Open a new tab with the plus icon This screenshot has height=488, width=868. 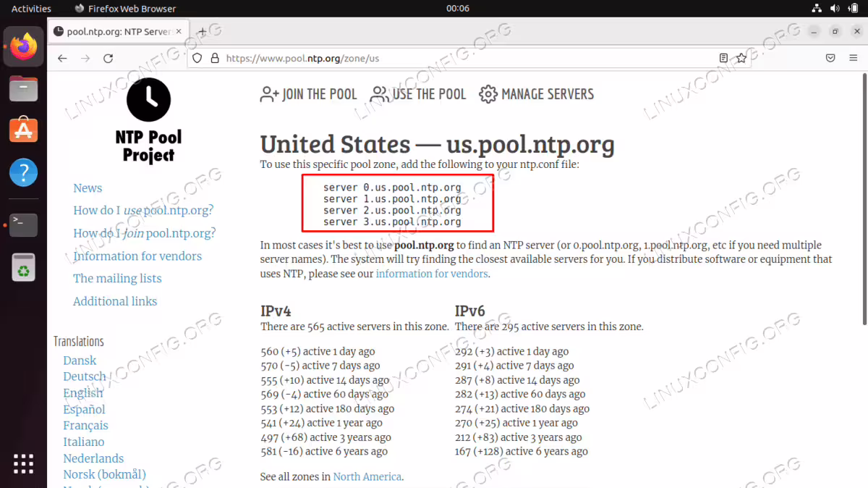click(x=203, y=31)
